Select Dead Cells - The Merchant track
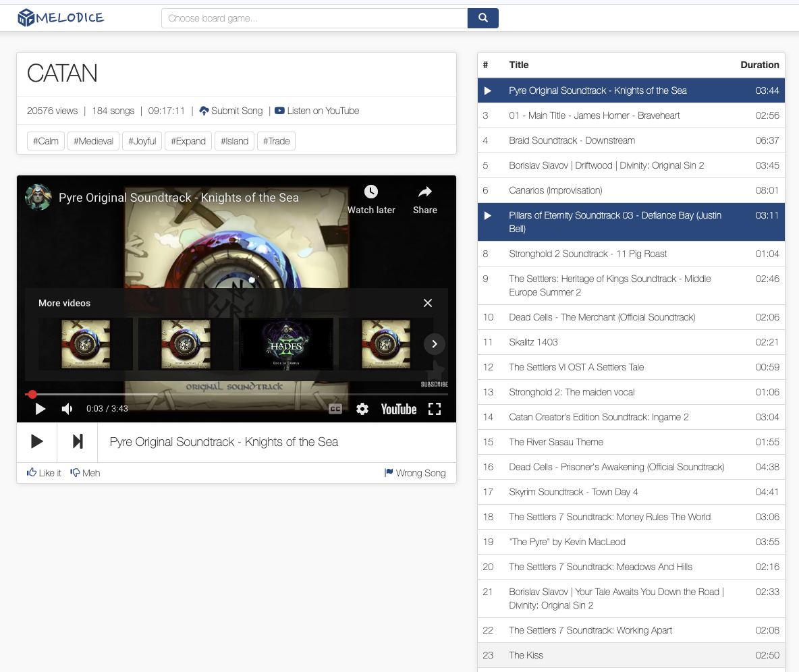The image size is (799, 672). pyautogui.click(x=631, y=317)
